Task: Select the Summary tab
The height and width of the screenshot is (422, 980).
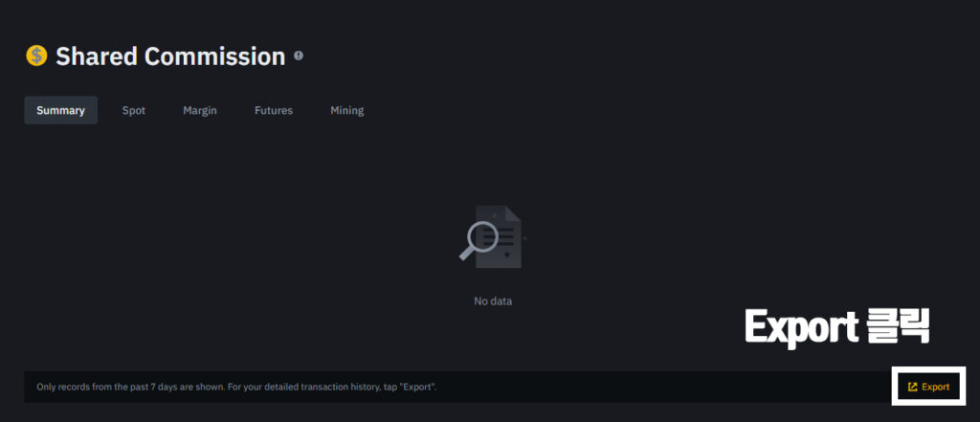Action: (60, 110)
